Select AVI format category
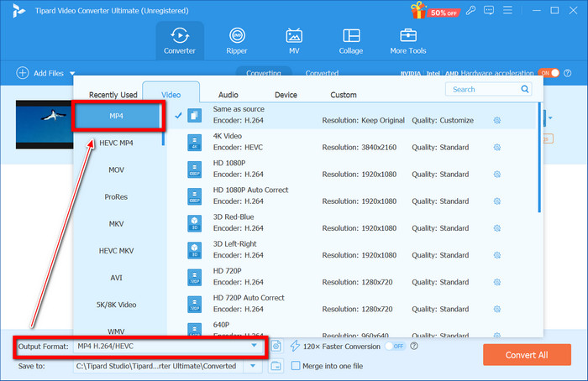The width and height of the screenshot is (588, 381). (116, 278)
